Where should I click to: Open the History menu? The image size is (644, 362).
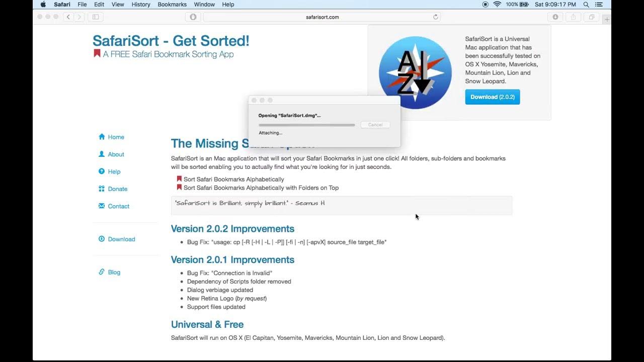(x=141, y=5)
